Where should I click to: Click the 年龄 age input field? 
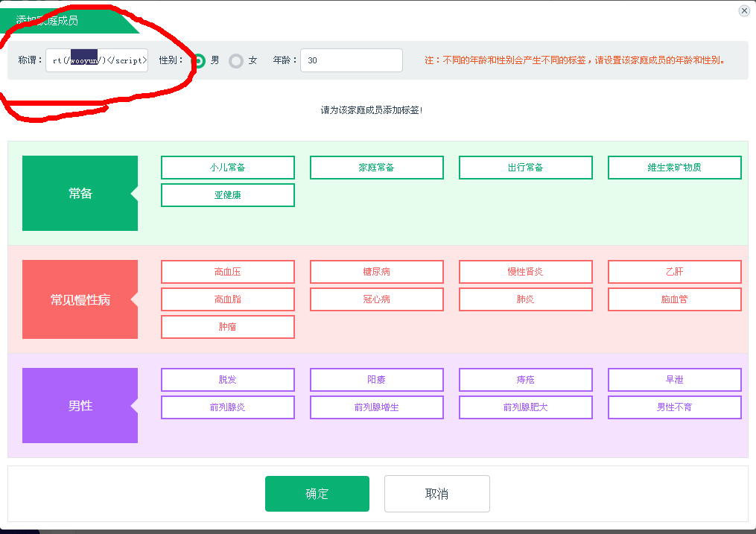click(352, 60)
